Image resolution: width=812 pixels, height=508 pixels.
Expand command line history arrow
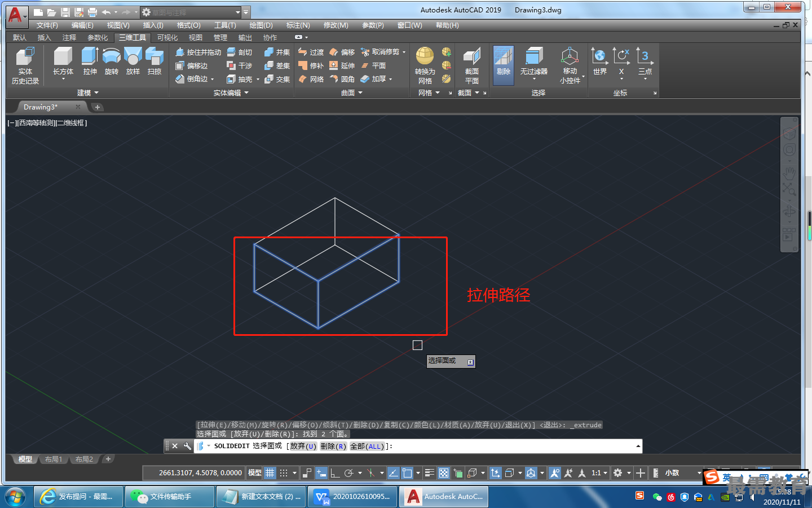tap(638, 446)
